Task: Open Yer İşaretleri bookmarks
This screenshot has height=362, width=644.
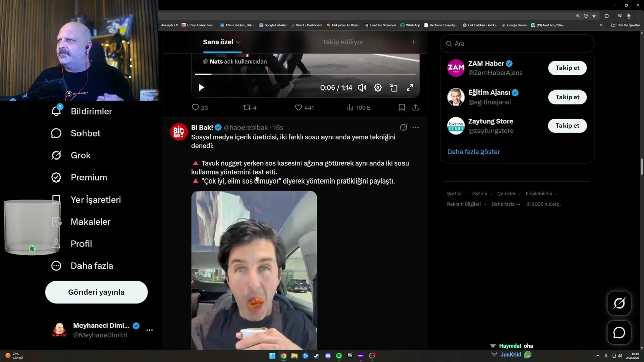Action: (x=86, y=200)
